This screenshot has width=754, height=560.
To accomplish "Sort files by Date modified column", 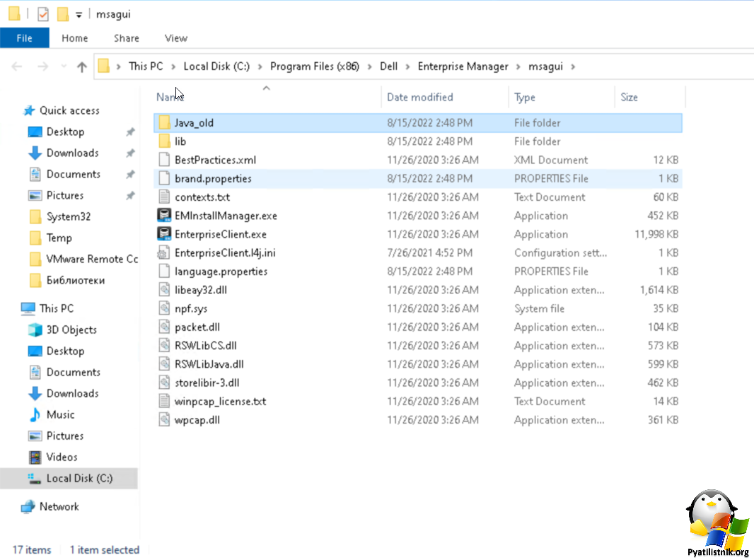I will pos(419,98).
